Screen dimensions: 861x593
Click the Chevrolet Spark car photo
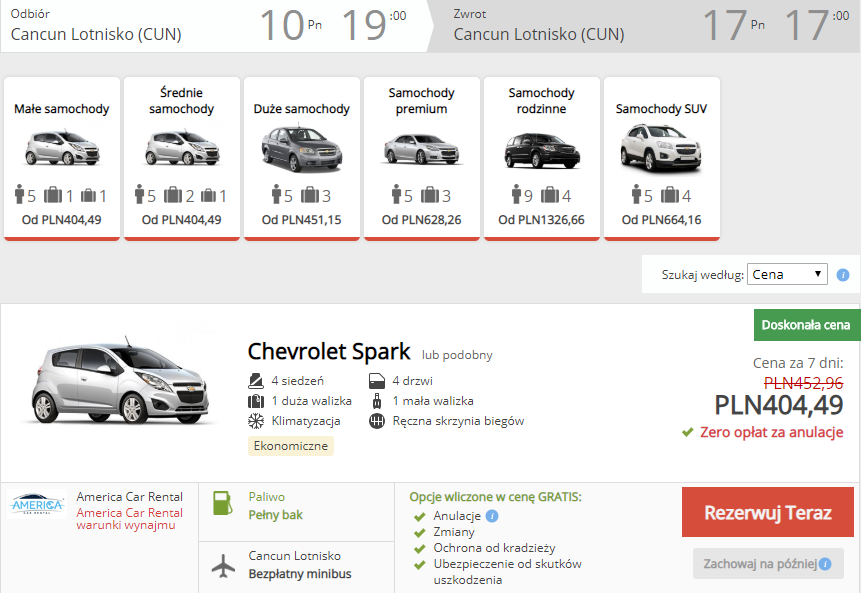click(121, 380)
